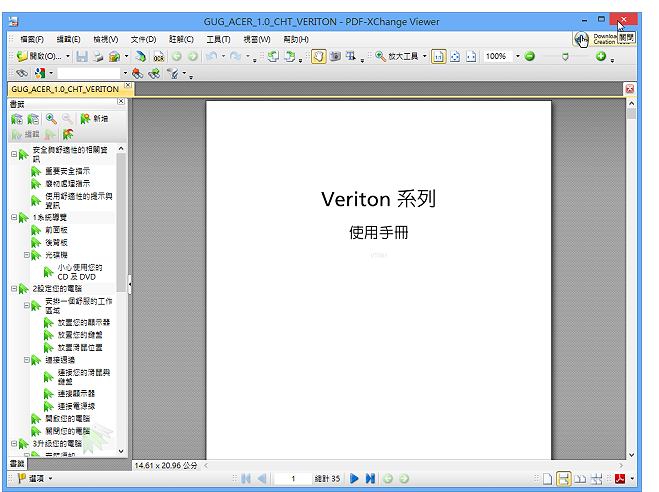
Task: Click the Download Creation Tools banner
Action: click(605, 39)
